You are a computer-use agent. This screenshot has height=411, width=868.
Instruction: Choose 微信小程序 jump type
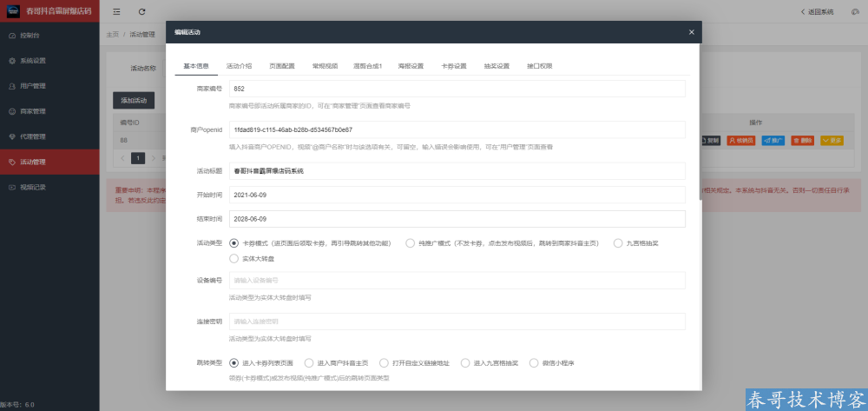[534, 363]
